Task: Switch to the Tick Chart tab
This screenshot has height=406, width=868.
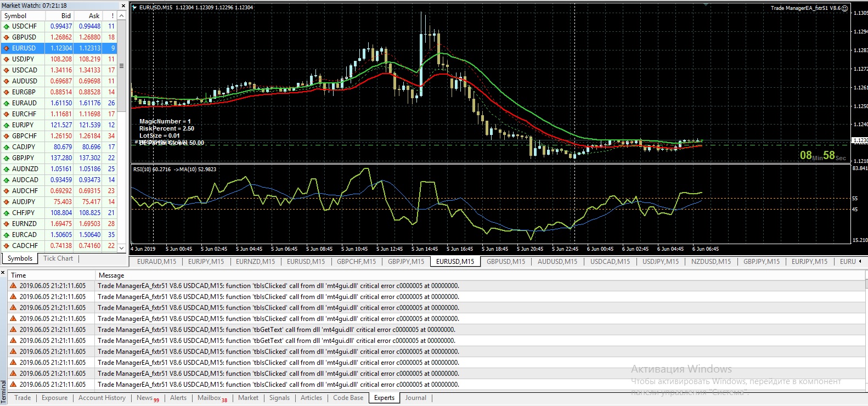Action: click(58, 258)
